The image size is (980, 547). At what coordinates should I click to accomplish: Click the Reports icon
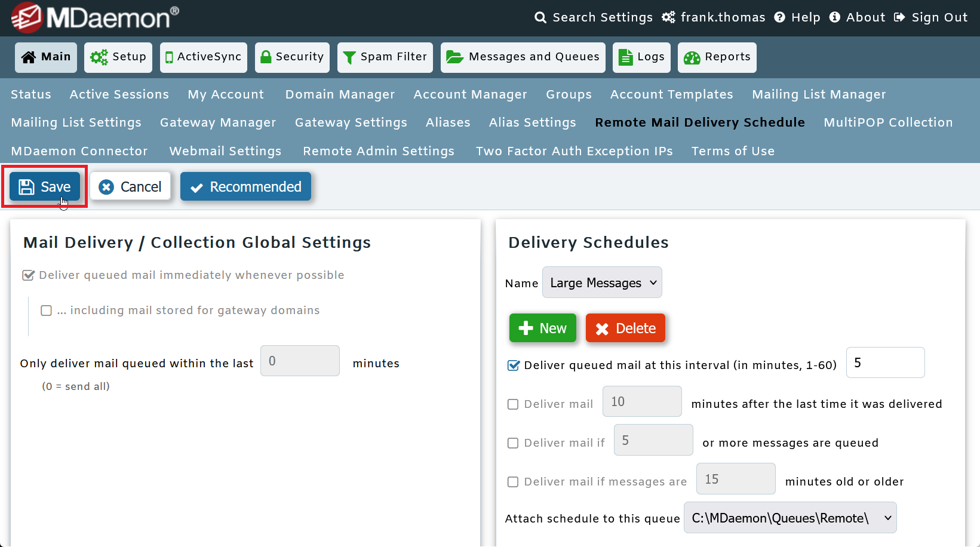pos(692,57)
